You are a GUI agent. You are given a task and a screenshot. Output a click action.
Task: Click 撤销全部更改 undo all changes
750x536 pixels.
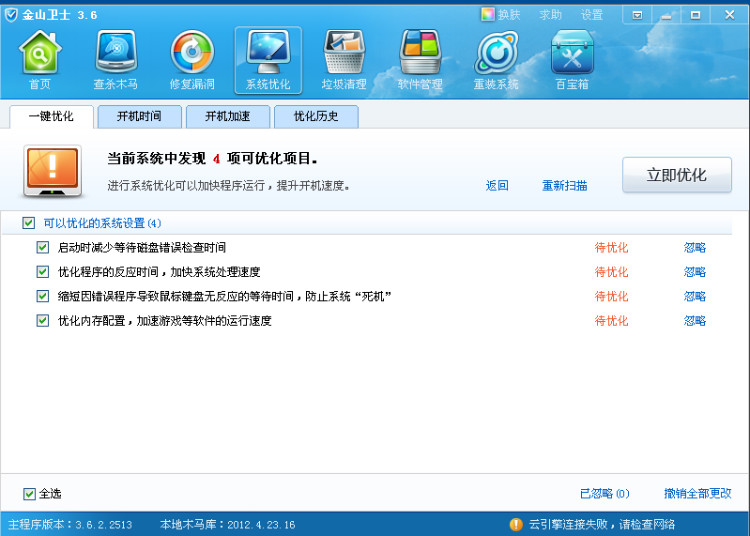698,493
